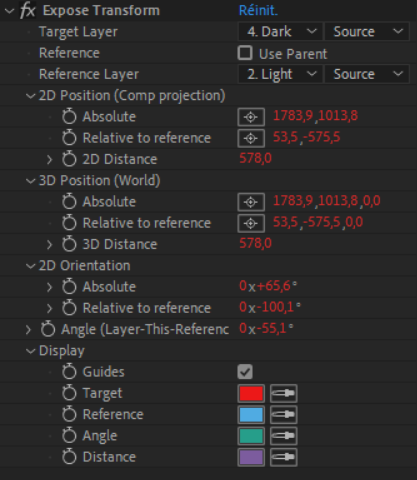Screen dimensions: 417x480
Task: Open the Target Layer '4. Dark' dropdown
Action: click(x=280, y=32)
